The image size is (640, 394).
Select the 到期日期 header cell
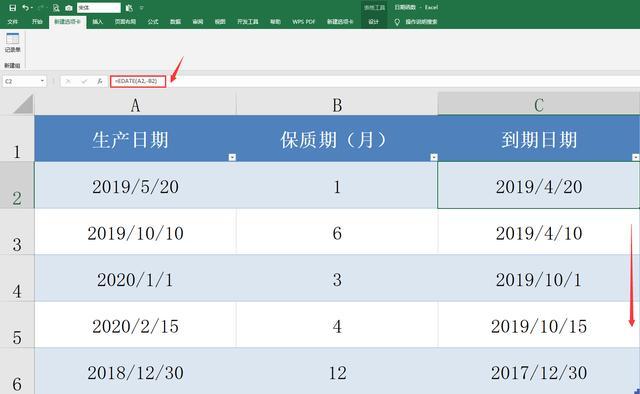point(539,138)
